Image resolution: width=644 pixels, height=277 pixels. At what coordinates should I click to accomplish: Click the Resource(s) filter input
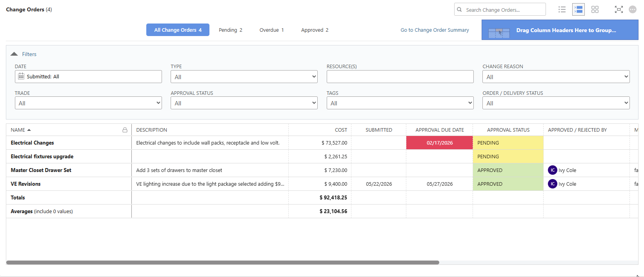tap(400, 76)
